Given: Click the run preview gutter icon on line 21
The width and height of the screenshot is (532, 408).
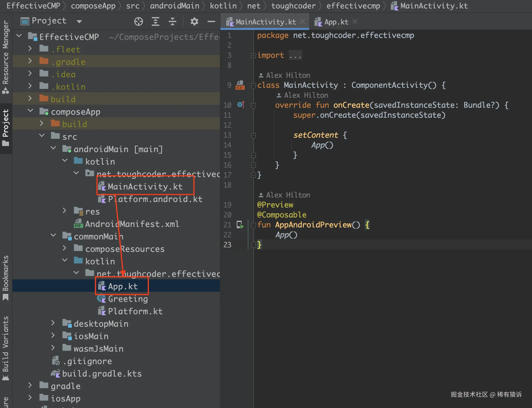Looking at the screenshot, I should pyautogui.click(x=240, y=225).
